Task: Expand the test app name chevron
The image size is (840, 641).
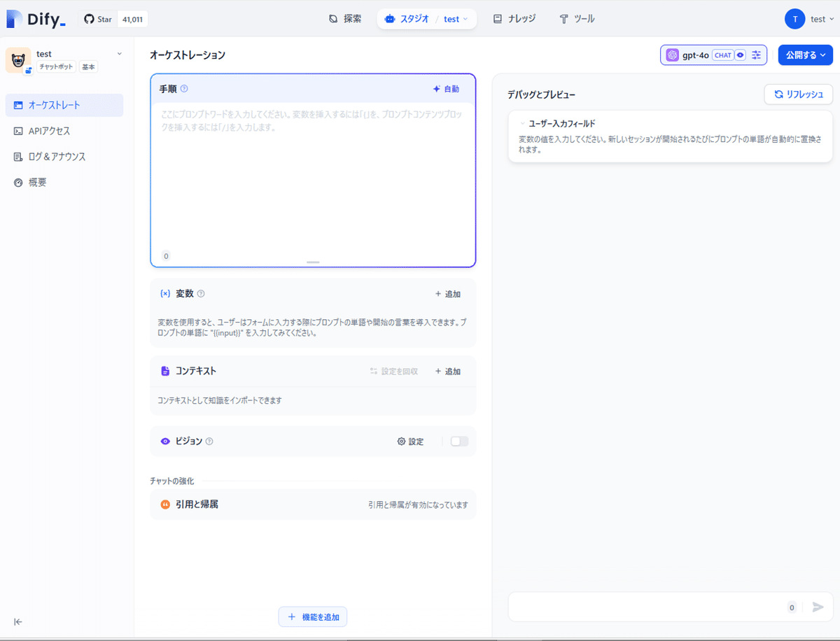Action: [118, 52]
